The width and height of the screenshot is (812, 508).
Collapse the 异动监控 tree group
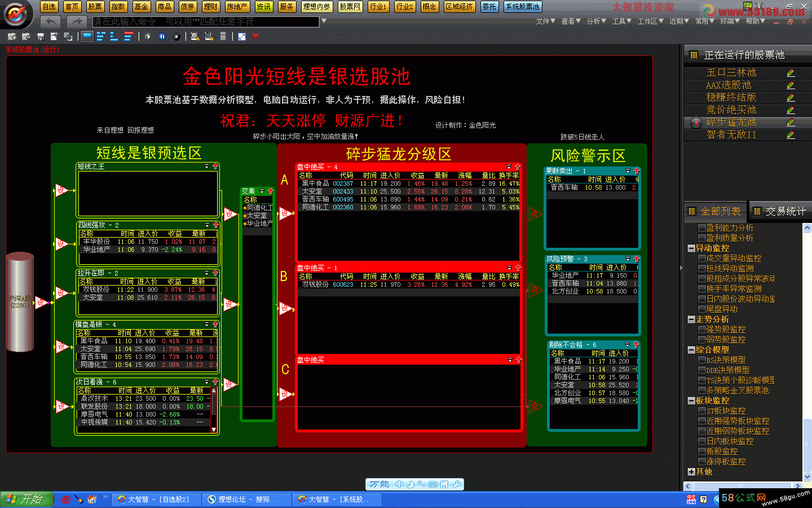[x=691, y=248]
